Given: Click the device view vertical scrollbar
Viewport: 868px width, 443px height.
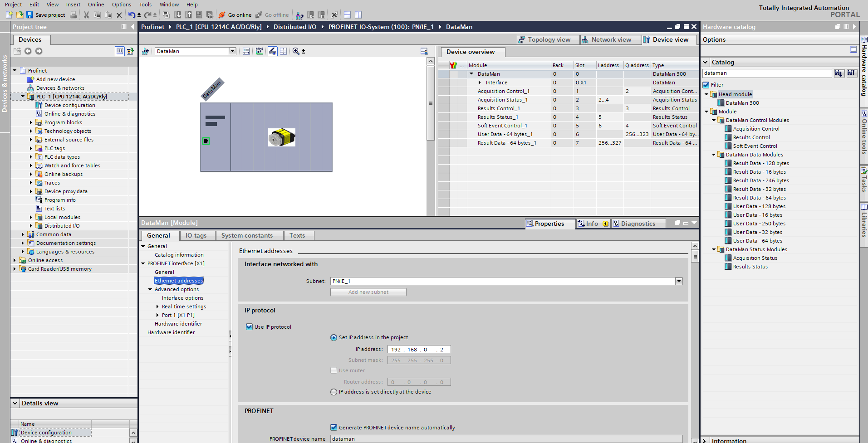Looking at the screenshot, I should (431, 136).
